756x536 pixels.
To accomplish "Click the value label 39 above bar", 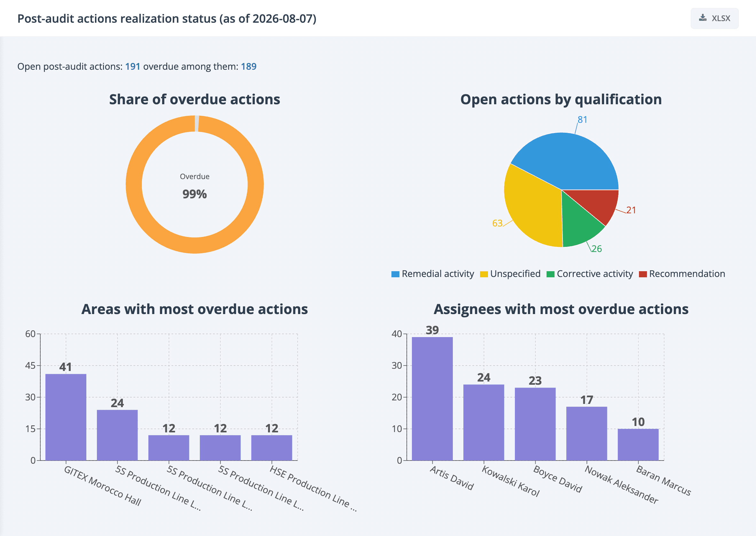I will pos(432,330).
